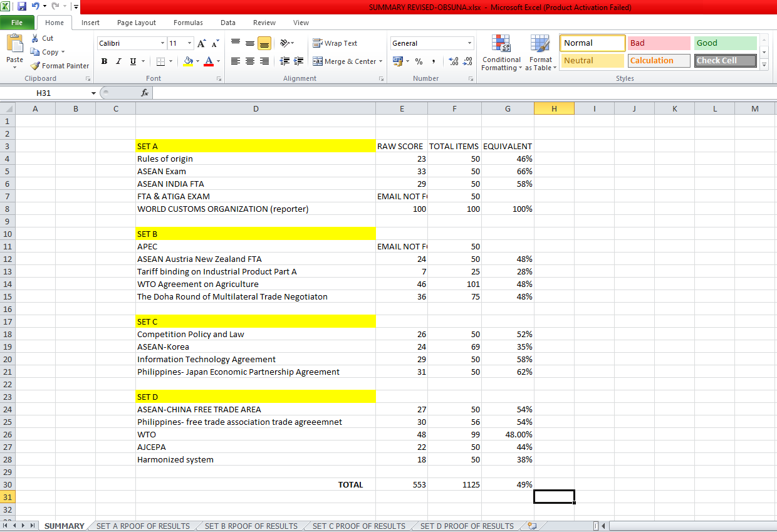
Task: Switch to the Formulas tab
Action: tap(188, 23)
